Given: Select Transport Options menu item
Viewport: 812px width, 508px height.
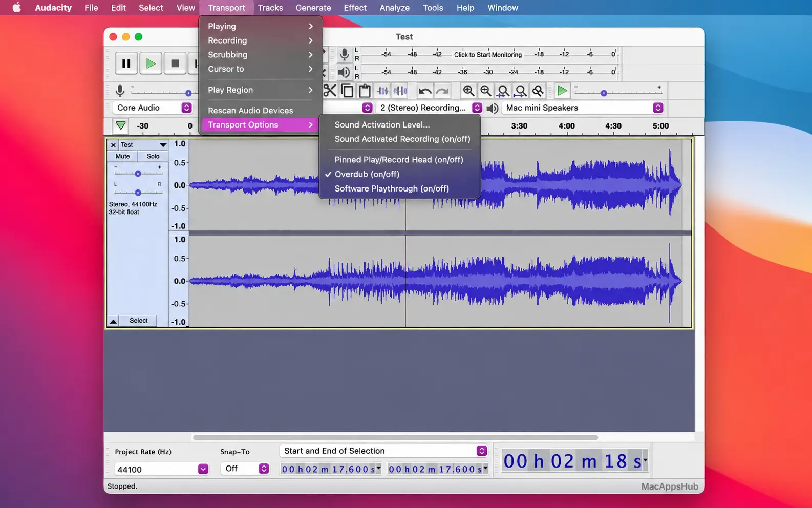Looking at the screenshot, I should click(261, 125).
